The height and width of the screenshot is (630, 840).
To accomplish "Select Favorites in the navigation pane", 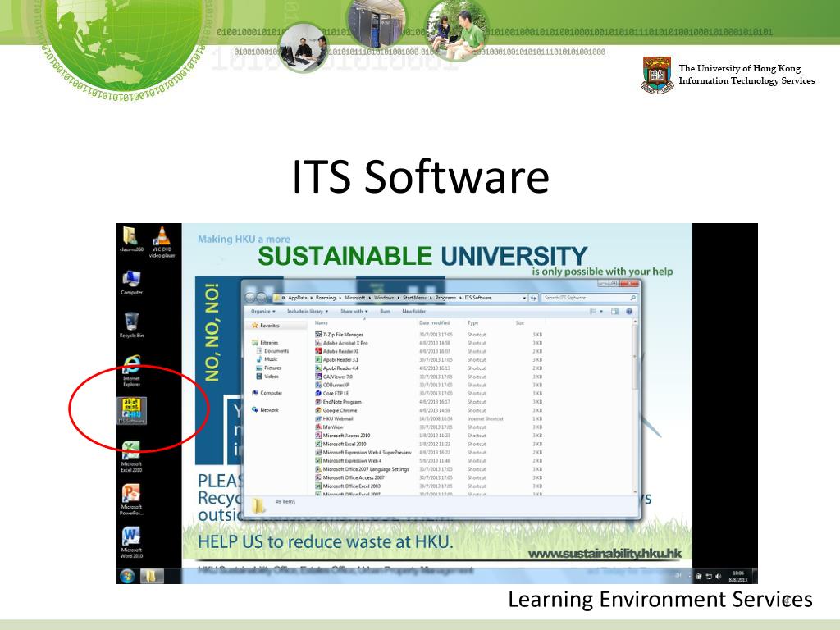I will point(265,326).
